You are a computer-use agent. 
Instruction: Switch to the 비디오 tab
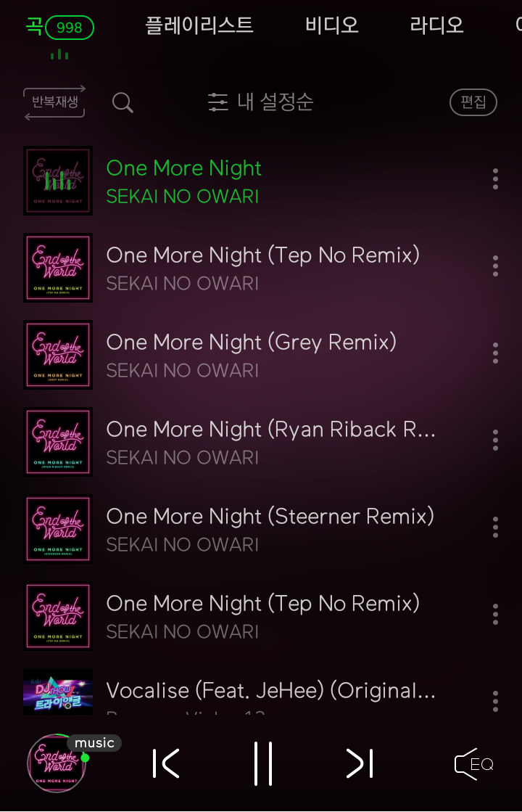click(x=331, y=25)
